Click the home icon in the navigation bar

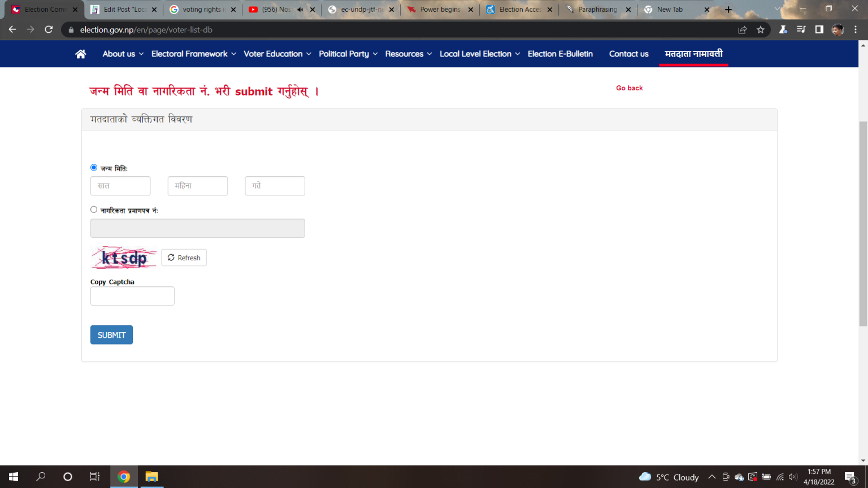point(80,54)
